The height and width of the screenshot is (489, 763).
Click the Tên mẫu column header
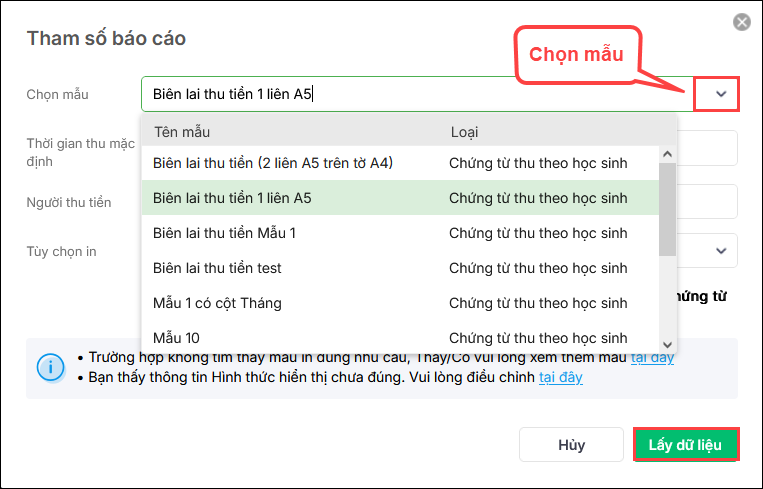click(182, 132)
